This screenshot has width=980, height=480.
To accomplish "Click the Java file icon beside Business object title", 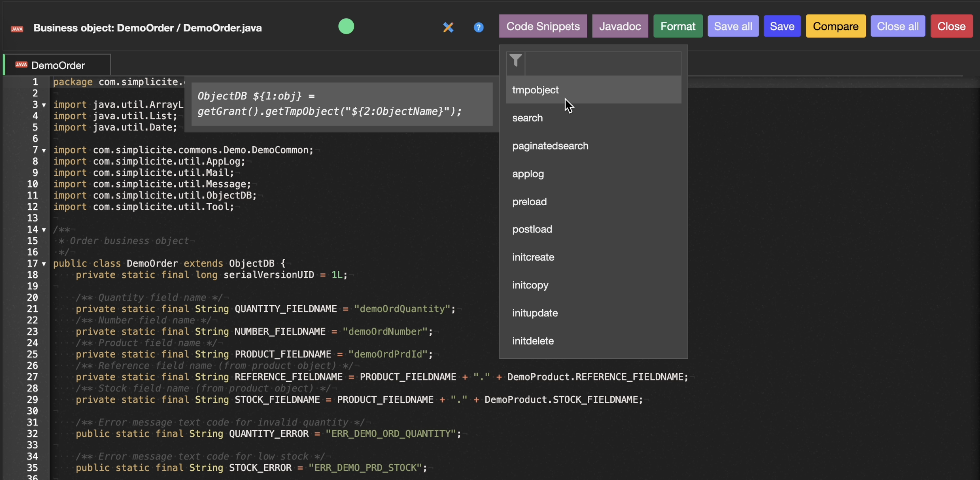I will pos(17,29).
